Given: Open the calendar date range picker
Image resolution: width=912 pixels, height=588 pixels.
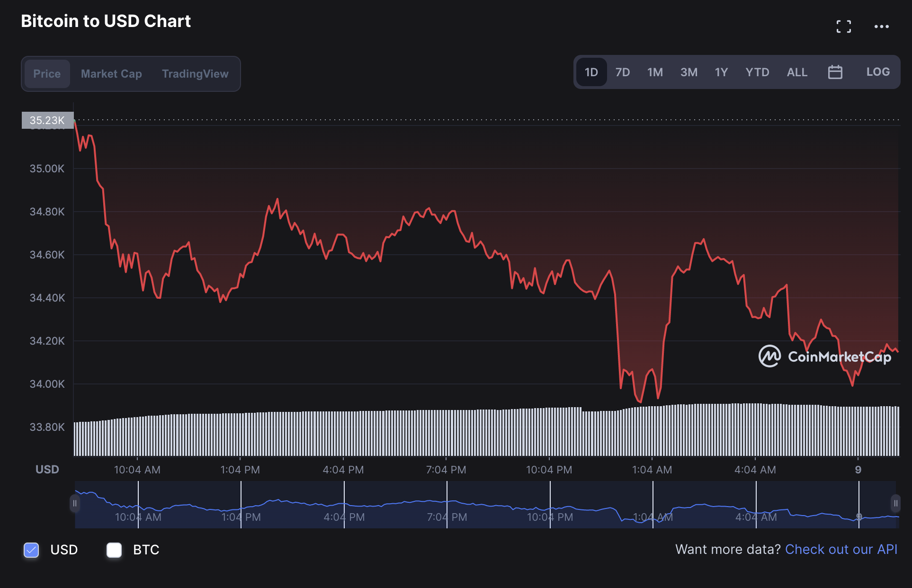Looking at the screenshot, I should (835, 72).
